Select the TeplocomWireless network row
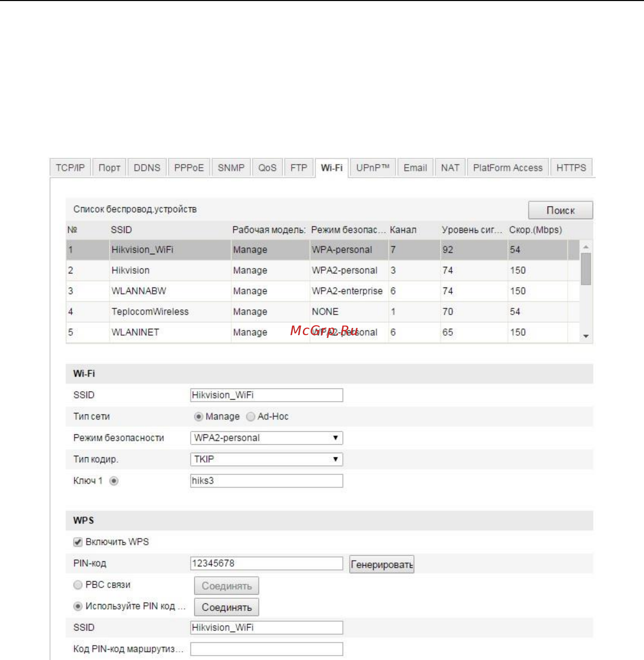644x660 pixels. [x=323, y=312]
